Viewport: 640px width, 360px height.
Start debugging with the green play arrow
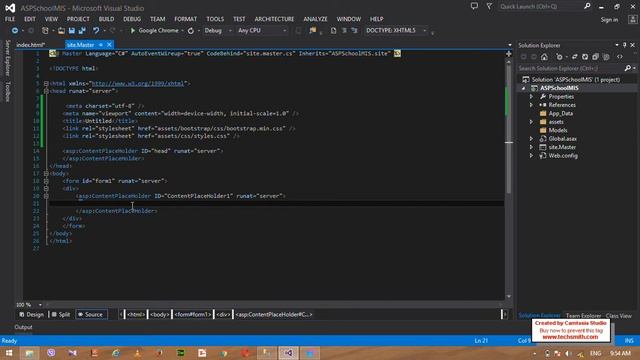point(133,31)
